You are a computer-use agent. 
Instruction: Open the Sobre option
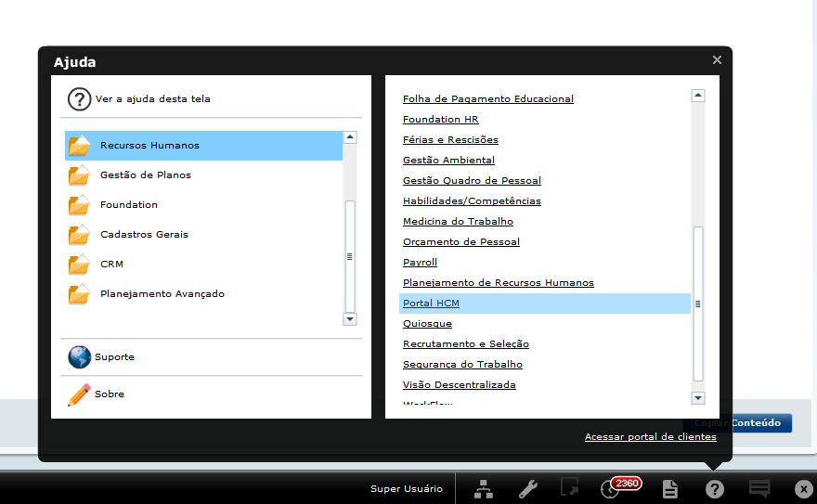click(x=110, y=394)
